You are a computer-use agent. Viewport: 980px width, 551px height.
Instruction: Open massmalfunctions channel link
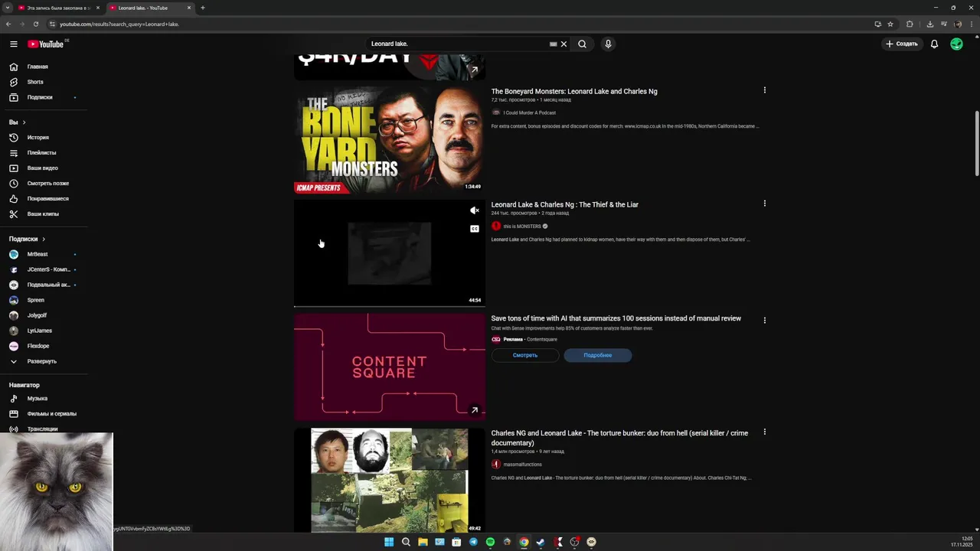[x=522, y=465]
